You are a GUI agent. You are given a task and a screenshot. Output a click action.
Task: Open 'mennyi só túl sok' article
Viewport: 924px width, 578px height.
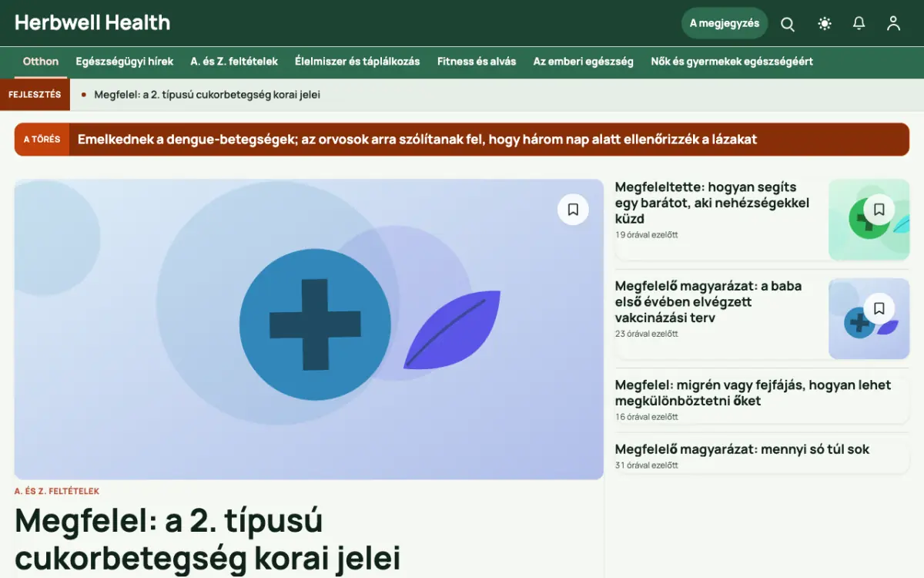(x=742, y=449)
